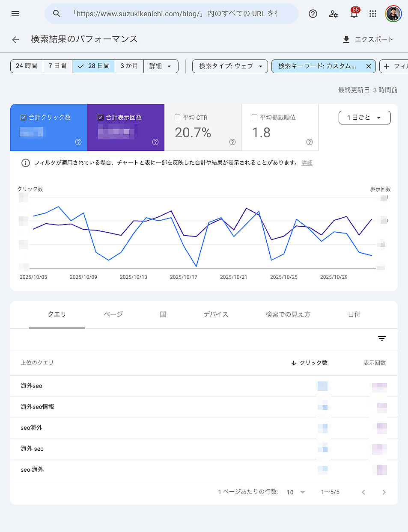Toggle the 合計クリック数 checkbox
Screen dimensions: 408x532
pyautogui.click(x=24, y=117)
